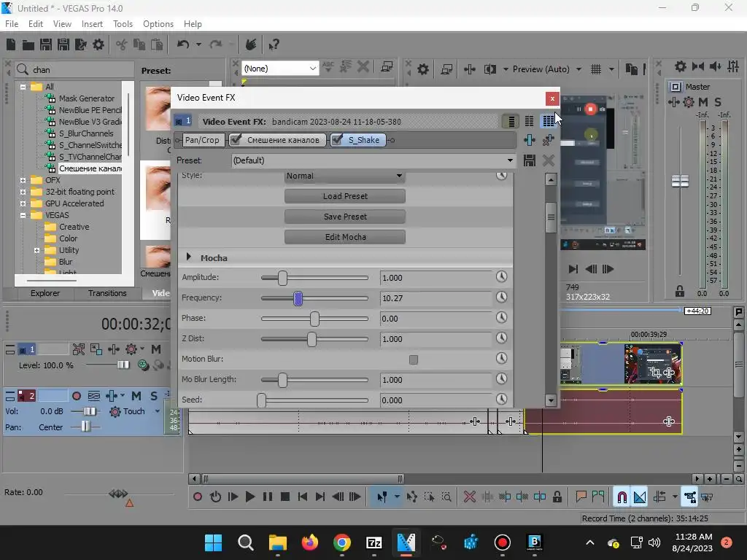Click the Save Preset floppy disk icon
The height and width of the screenshot is (560, 747).
pos(530,160)
